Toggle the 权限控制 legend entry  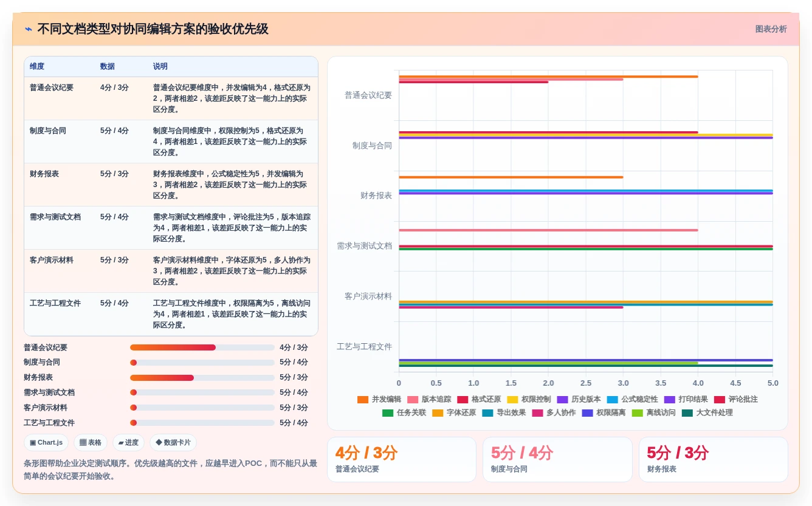(x=529, y=400)
